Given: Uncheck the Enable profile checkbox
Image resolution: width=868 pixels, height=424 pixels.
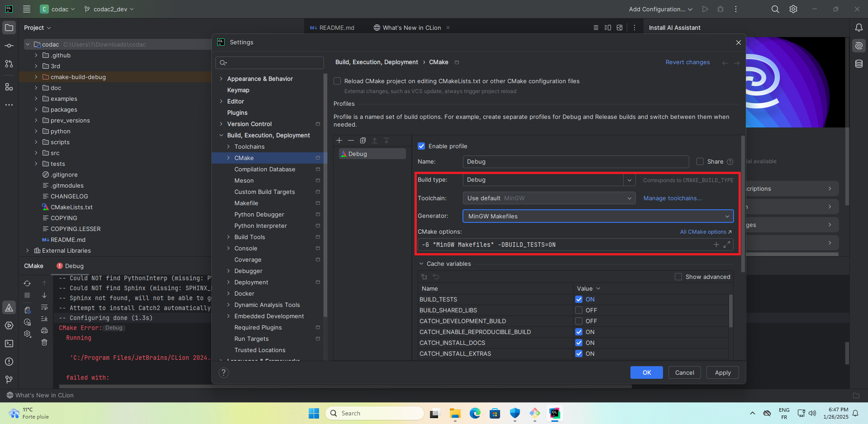Looking at the screenshot, I should [x=421, y=146].
